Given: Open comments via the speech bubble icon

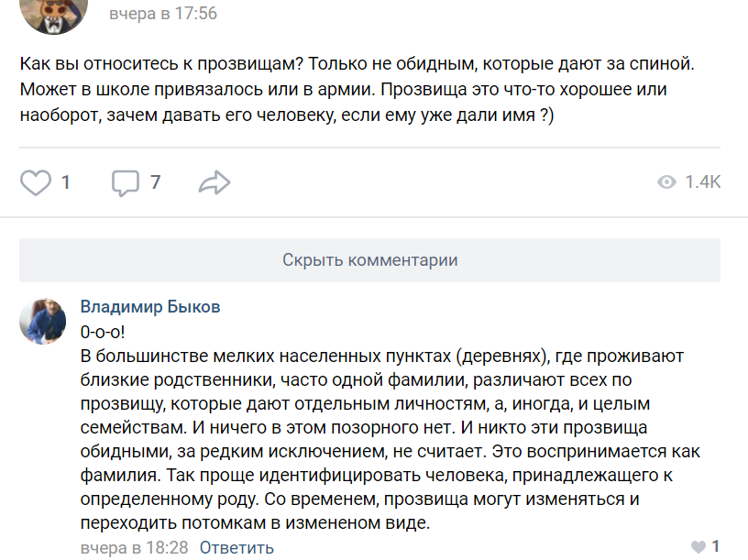Looking at the screenshot, I should (x=125, y=182).
